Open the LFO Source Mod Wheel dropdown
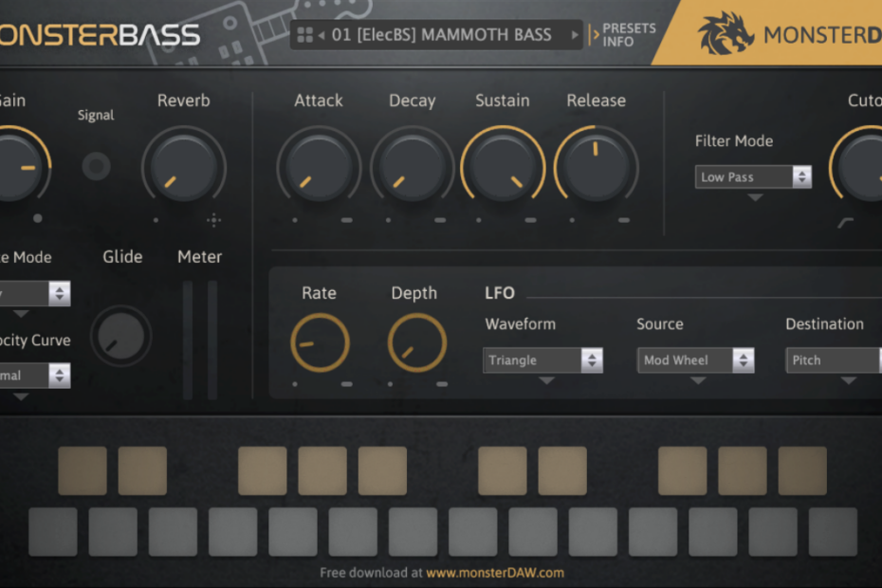Screen dimensions: 882x588 (x=696, y=360)
